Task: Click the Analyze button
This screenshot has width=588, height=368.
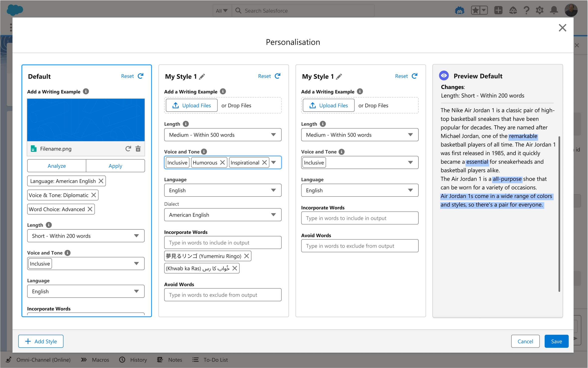Action: 57,166
